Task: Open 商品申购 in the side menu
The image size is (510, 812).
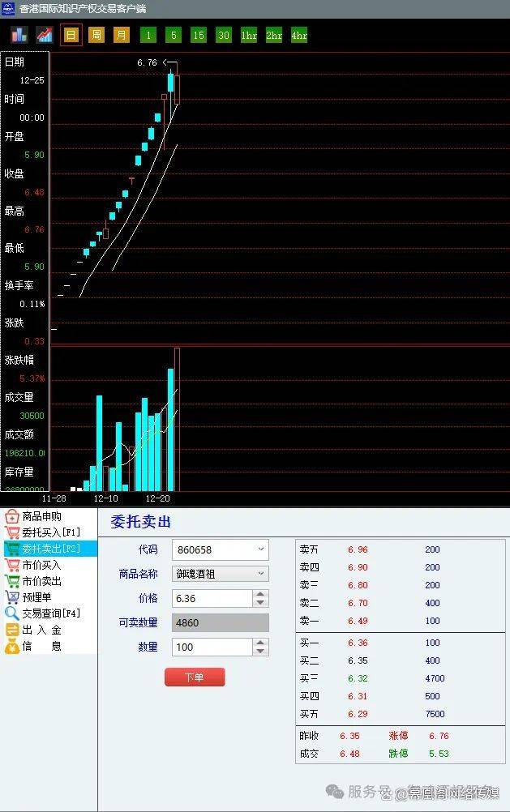Action: point(49,516)
